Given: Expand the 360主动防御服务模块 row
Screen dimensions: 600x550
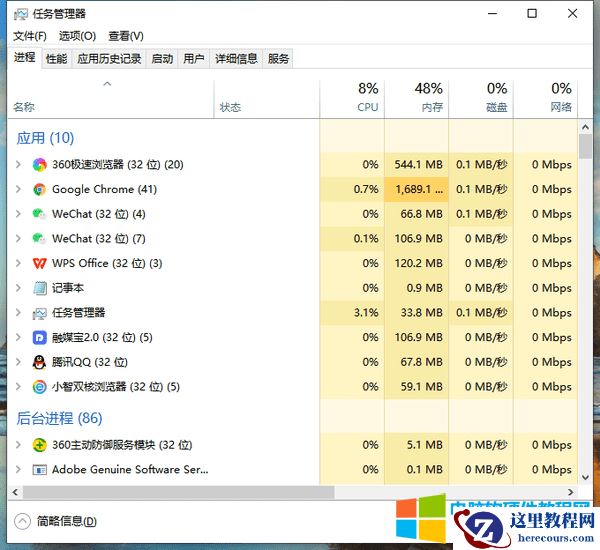Looking at the screenshot, I should point(18,445).
